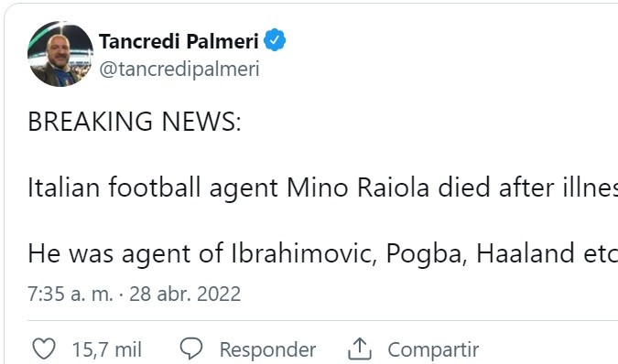Click the word Haaland in the tweet
The image size is (618, 364).
click(526, 253)
